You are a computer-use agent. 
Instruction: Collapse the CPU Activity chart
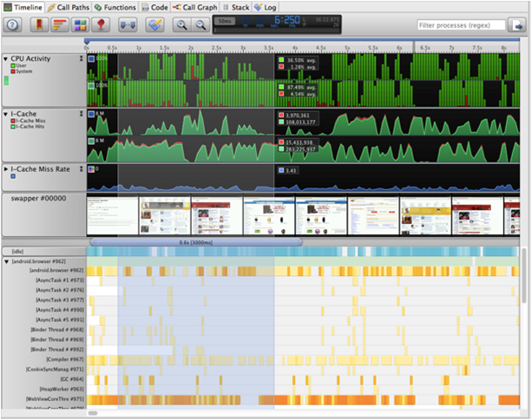coord(5,59)
